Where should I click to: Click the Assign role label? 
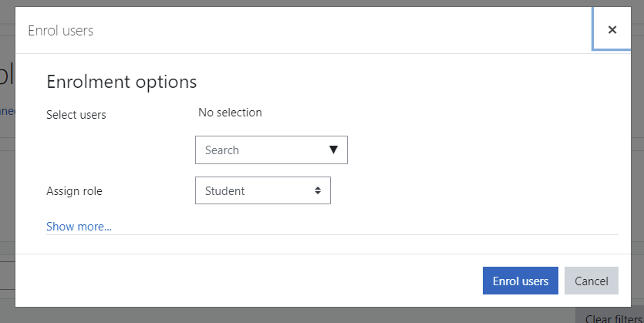pos(74,191)
